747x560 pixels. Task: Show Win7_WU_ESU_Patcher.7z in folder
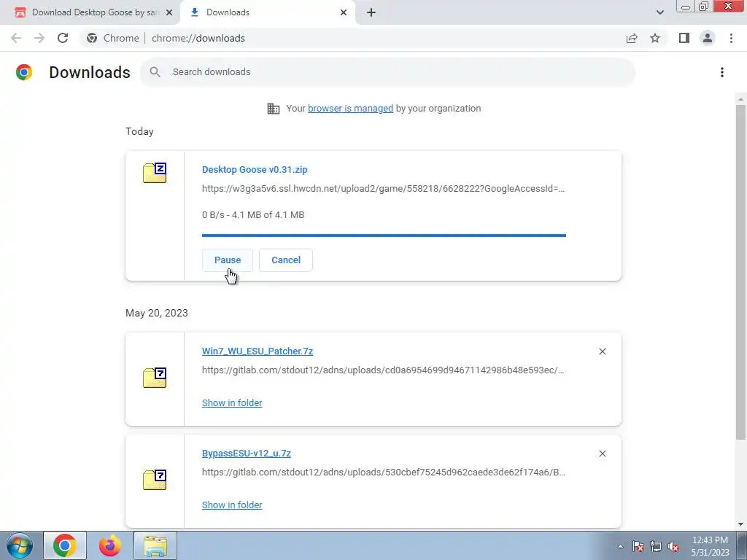(x=232, y=402)
